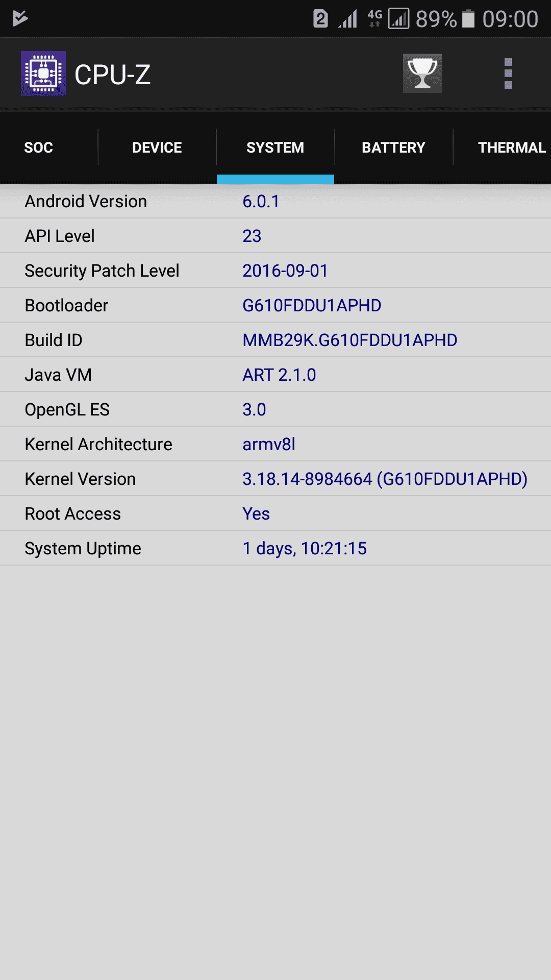The image size is (551, 980).
Task: Open the three-dot overflow menu
Action: (508, 73)
